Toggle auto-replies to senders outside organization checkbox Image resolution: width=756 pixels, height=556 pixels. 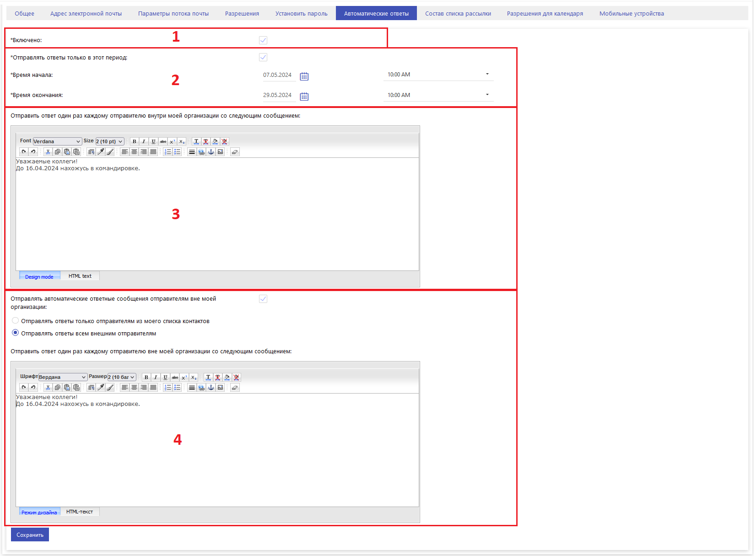[263, 299]
